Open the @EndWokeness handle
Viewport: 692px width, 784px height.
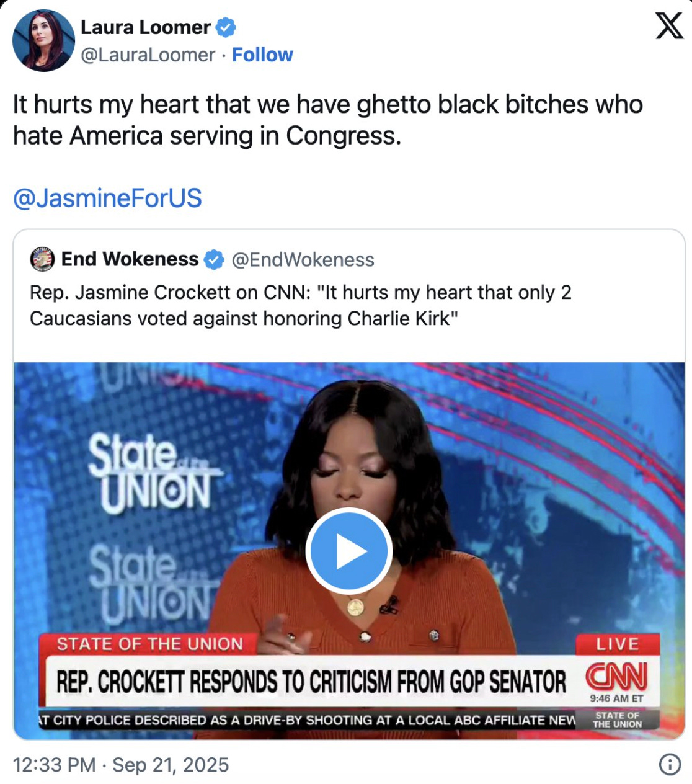pyautogui.click(x=303, y=259)
